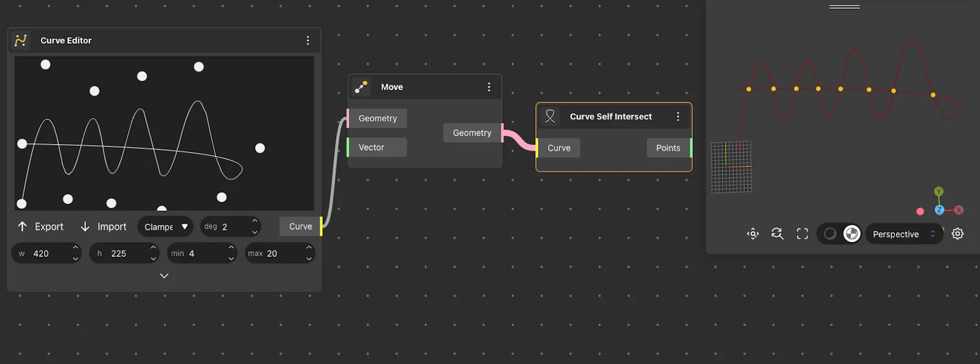980x364 pixels.
Task: Click the viewport drag handle bar at top
Action: pos(845,7)
